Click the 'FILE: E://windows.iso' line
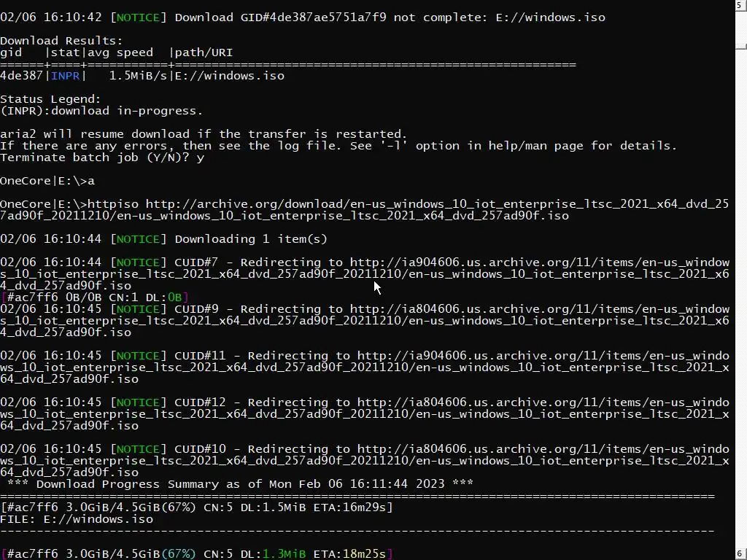Screen dimensions: 747x560 77,519
